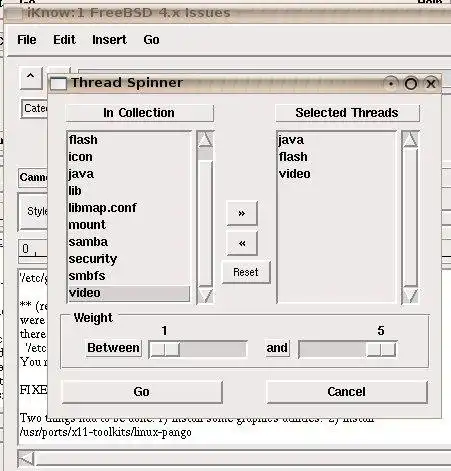
Task: Click the Reset button
Action: click(246, 272)
